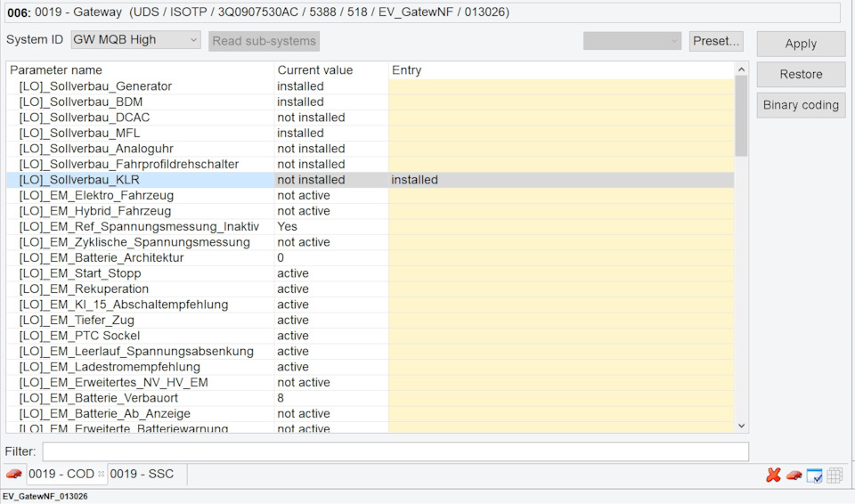Select the [LO]_EM_Start_Stopp parameter
The image size is (855, 504).
[x=80, y=273]
